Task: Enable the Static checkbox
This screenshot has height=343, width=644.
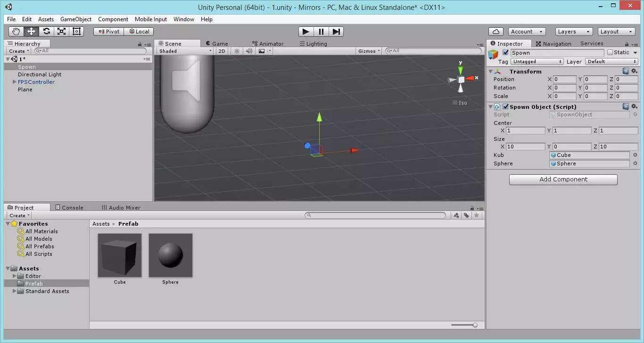Action: point(610,52)
